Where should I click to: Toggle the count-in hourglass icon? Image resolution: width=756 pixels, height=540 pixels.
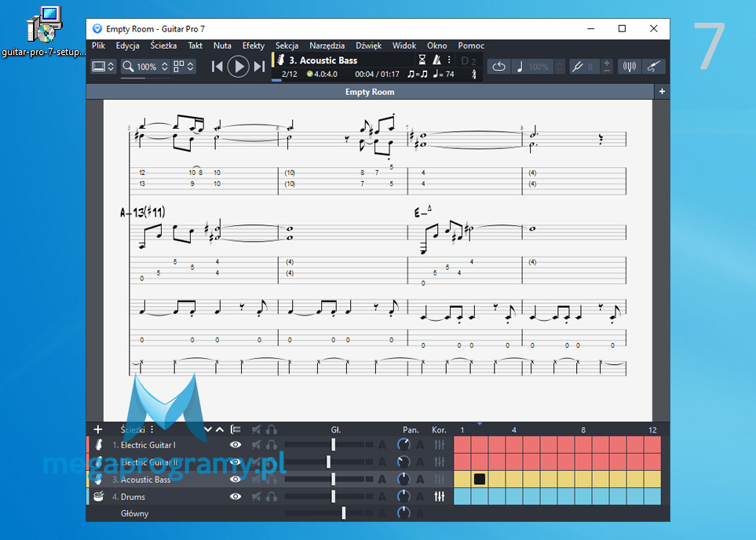tap(422, 60)
